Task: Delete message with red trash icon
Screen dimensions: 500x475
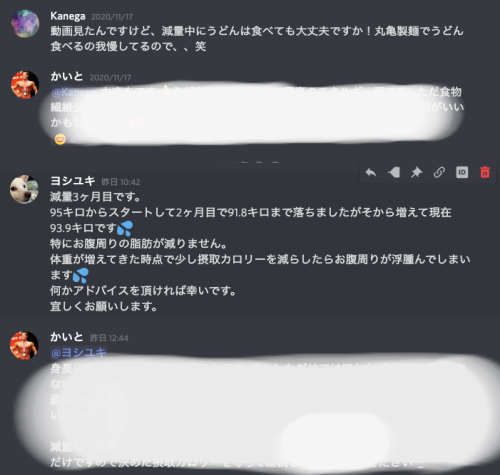Action: tap(485, 172)
